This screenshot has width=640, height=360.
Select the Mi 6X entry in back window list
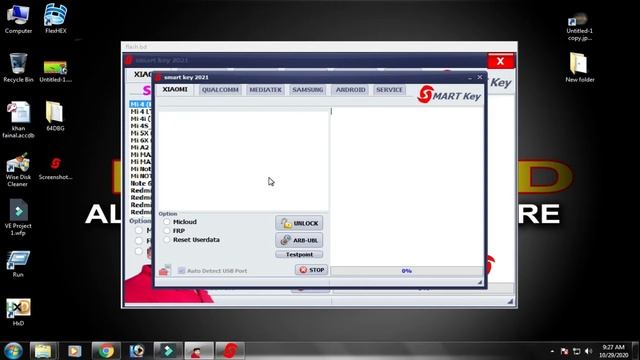(x=140, y=140)
